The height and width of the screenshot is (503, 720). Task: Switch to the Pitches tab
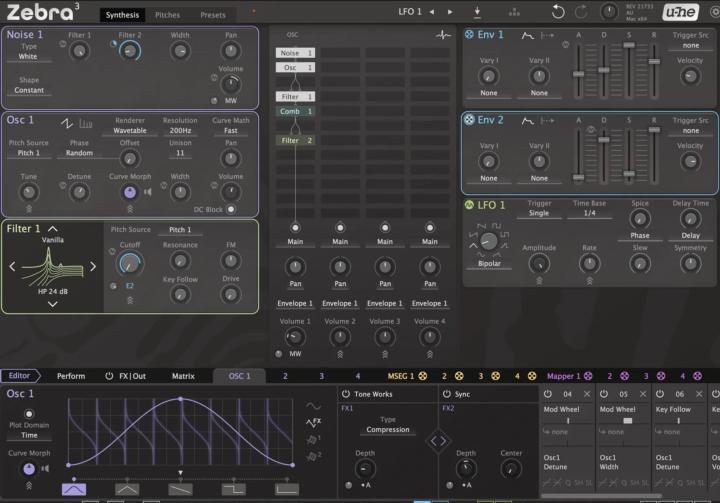coord(168,15)
